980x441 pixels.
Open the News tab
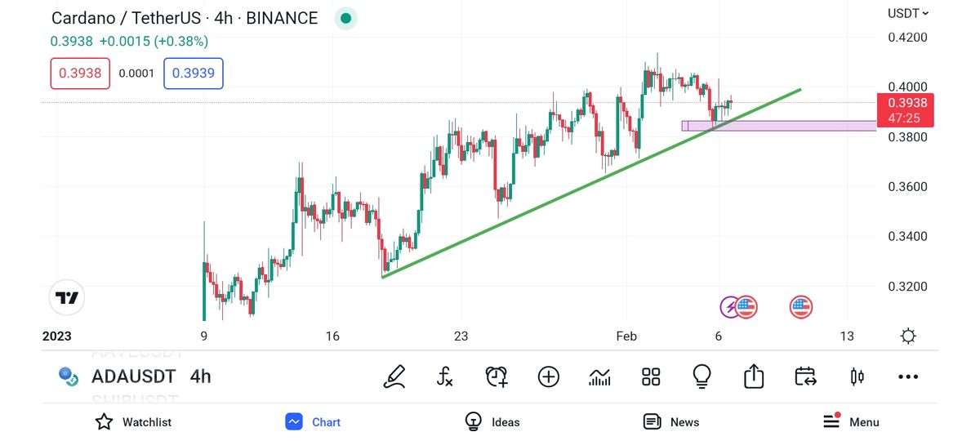click(671, 422)
